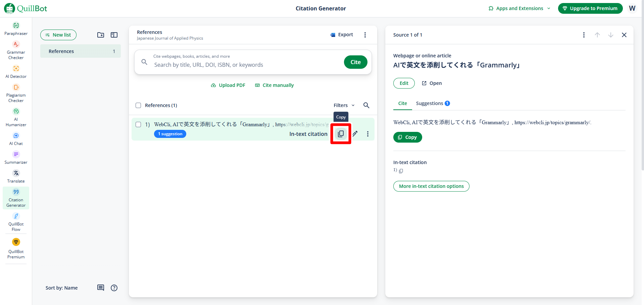Toggle the list sidebar panel icon

(x=114, y=35)
